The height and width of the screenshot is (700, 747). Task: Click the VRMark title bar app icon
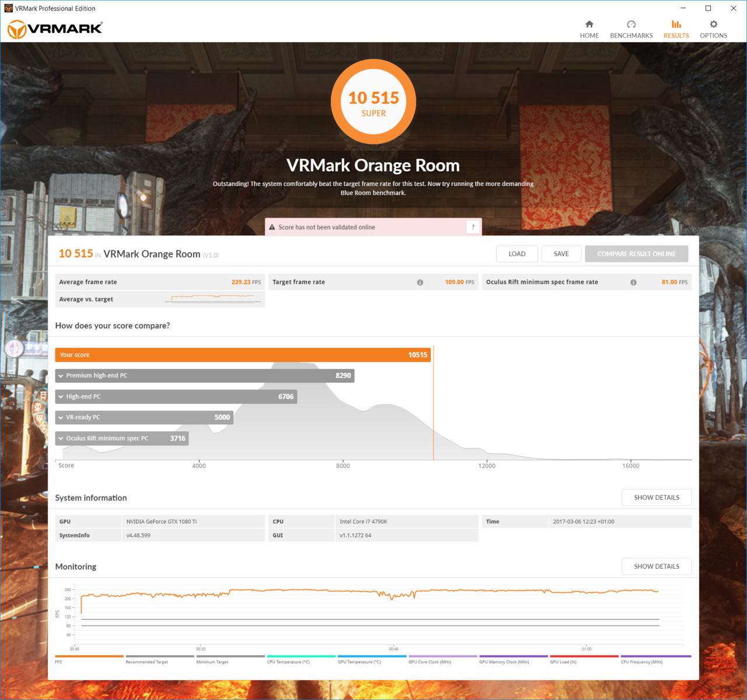pos(8,8)
